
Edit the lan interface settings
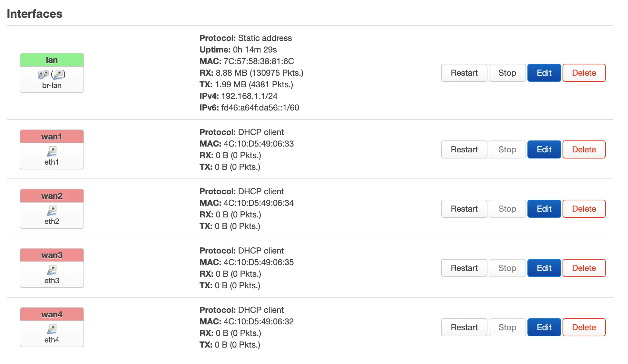coord(544,73)
